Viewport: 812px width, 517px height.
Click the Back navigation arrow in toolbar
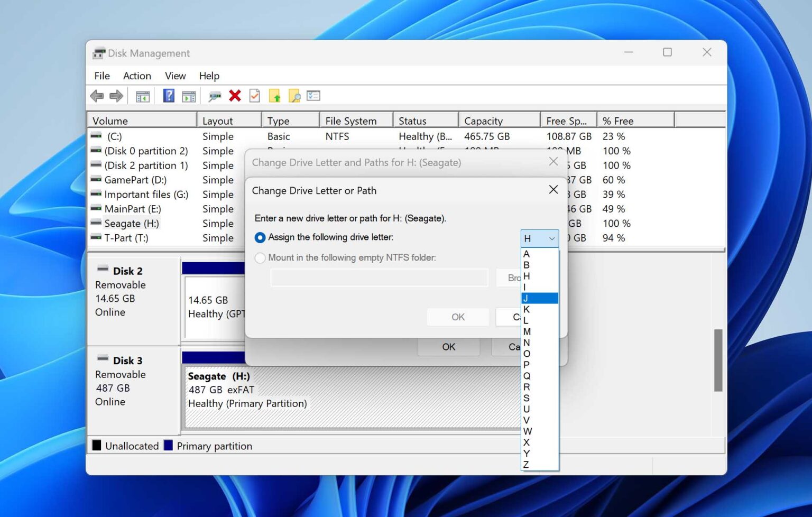97,96
